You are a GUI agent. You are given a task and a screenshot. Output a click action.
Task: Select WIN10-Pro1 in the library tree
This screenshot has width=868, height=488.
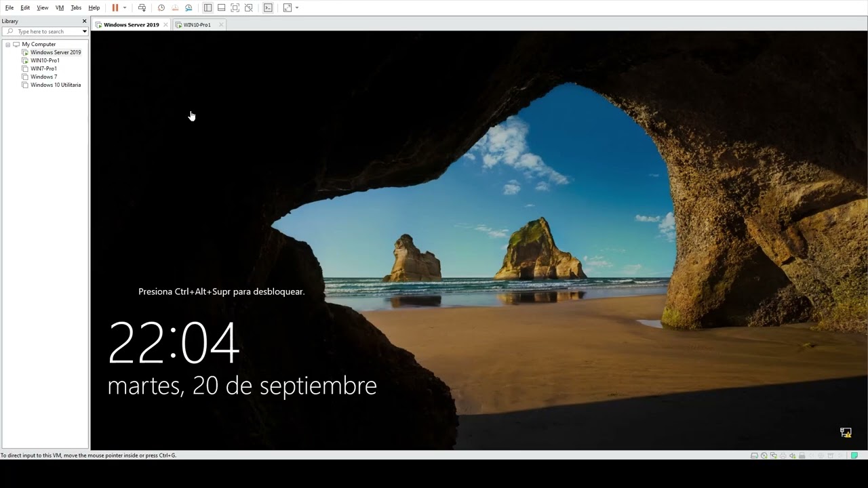pos(45,60)
